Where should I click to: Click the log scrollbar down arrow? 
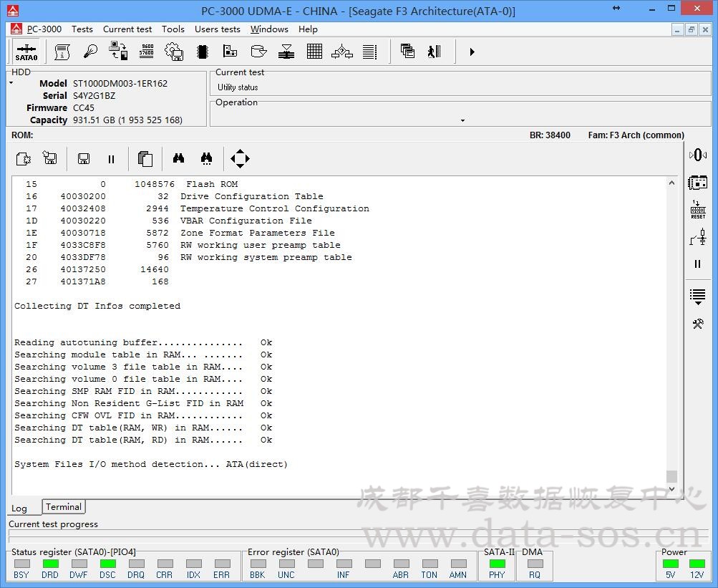671,488
